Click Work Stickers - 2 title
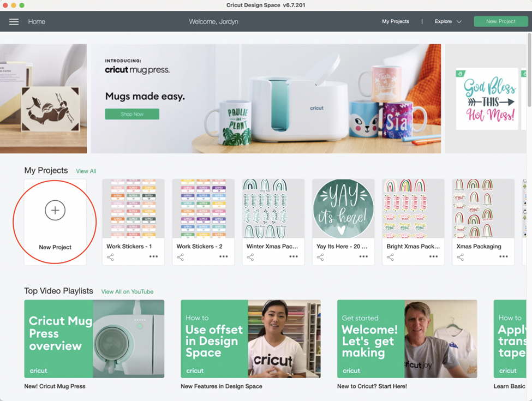This screenshot has height=401, width=532. 200,246
